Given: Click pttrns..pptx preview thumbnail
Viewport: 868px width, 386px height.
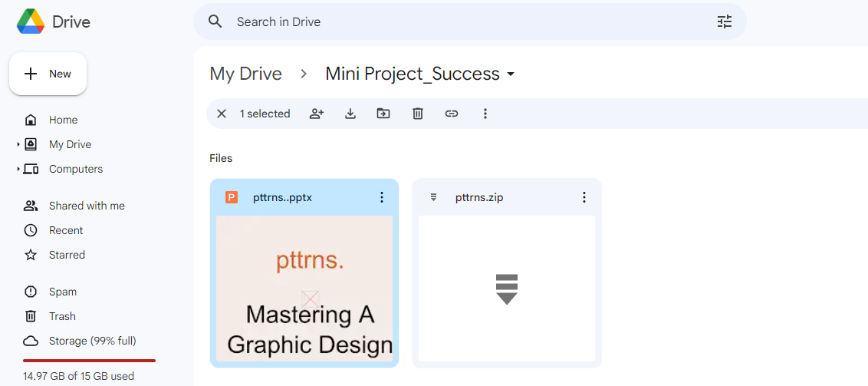Looking at the screenshot, I should point(304,289).
